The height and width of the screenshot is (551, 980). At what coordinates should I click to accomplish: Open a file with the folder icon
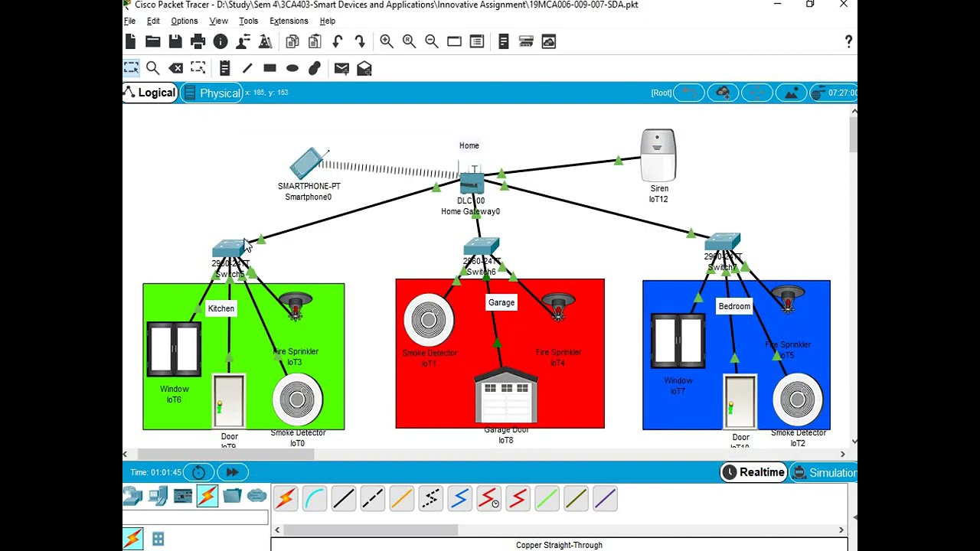[153, 41]
